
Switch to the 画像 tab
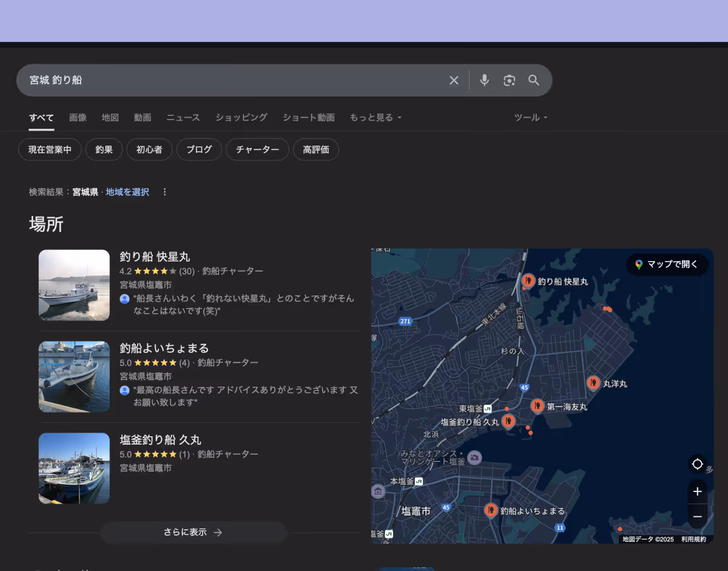point(78,117)
